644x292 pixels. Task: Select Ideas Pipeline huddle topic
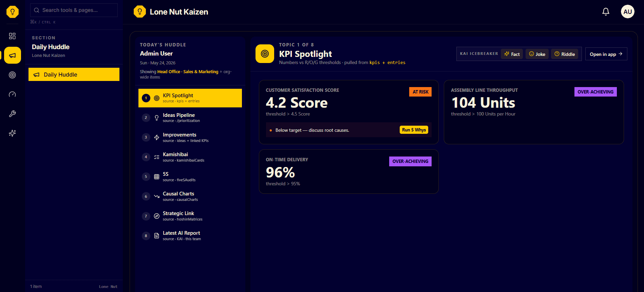pyautogui.click(x=190, y=118)
